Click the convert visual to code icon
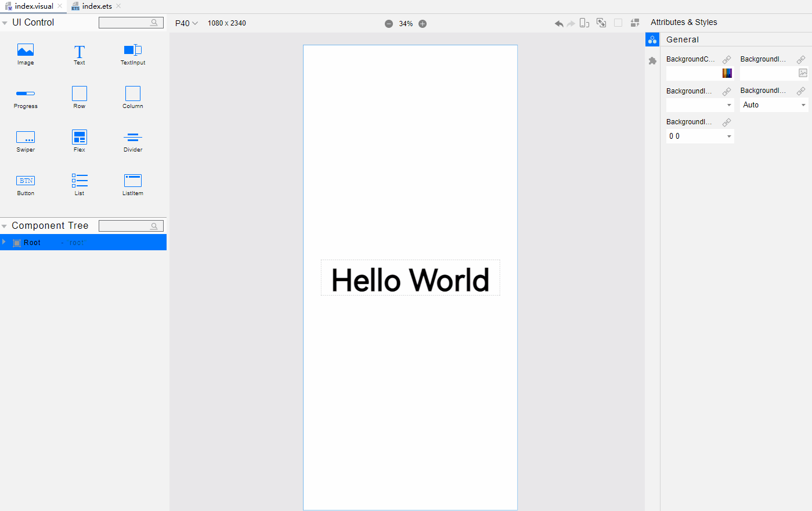The image size is (812, 511). [635, 23]
